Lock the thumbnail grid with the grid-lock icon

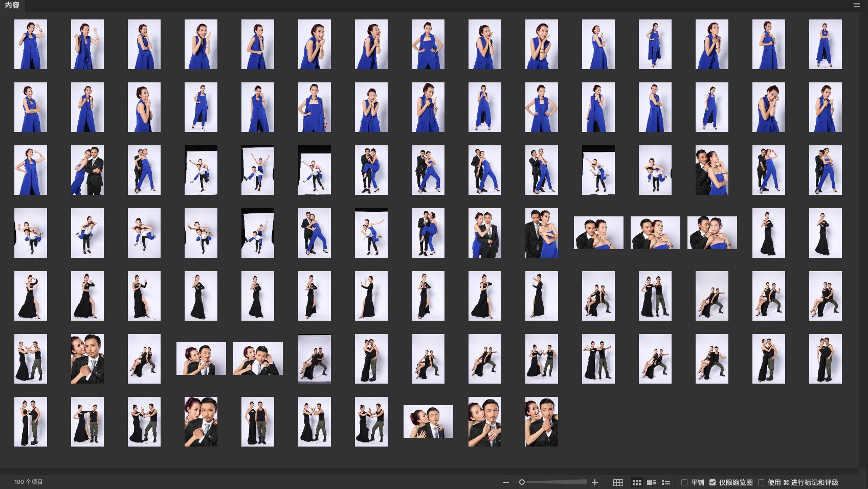tap(618, 482)
